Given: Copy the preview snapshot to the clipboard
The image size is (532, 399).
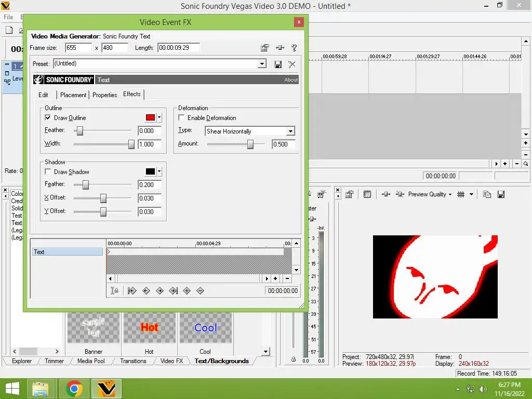Looking at the screenshot, I should click(x=487, y=194).
